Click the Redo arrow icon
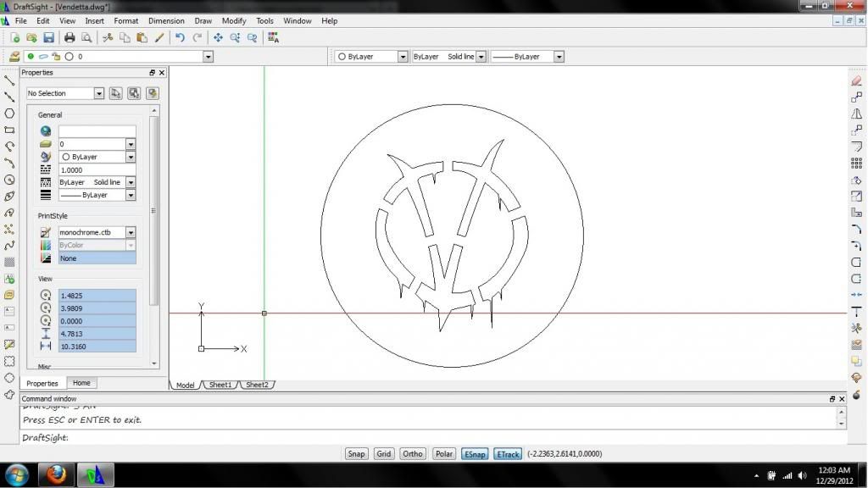 coord(197,37)
